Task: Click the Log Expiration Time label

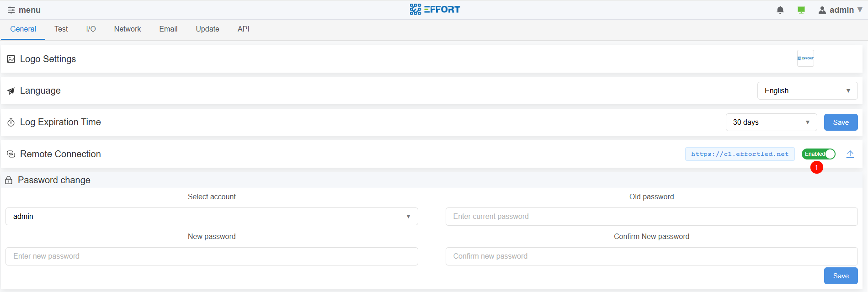Action: pos(60,122)
